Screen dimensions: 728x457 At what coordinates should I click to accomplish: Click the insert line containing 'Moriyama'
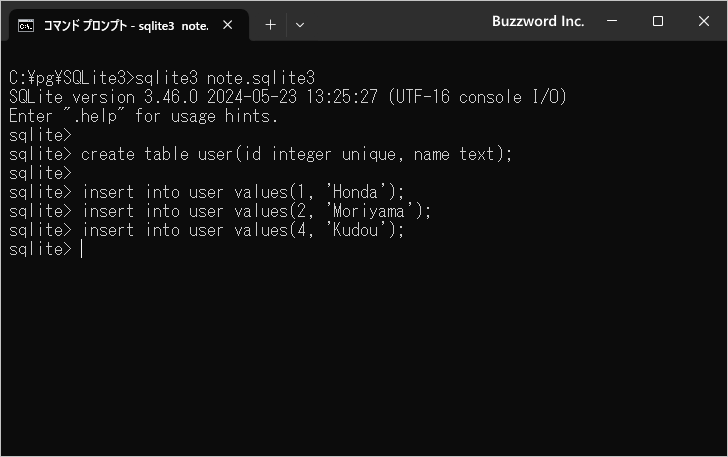tap(256, 211)
